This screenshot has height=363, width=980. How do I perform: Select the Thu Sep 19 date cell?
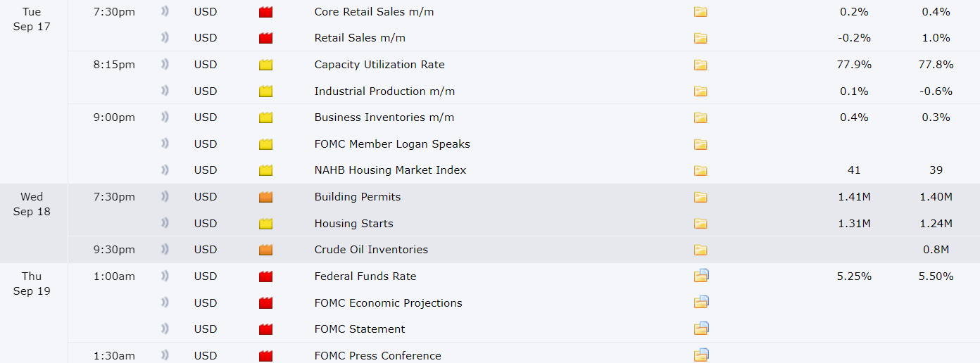pyautogui.click(x=32, y=284)
